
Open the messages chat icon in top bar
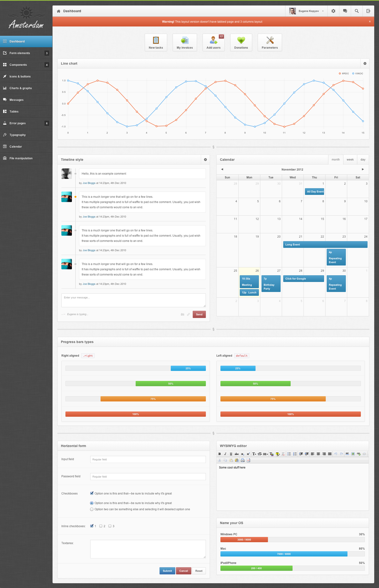click(345, 11)
